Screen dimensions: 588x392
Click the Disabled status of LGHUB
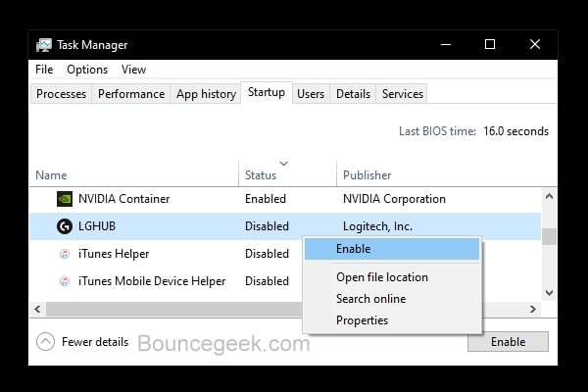click(x=267, y=226)
